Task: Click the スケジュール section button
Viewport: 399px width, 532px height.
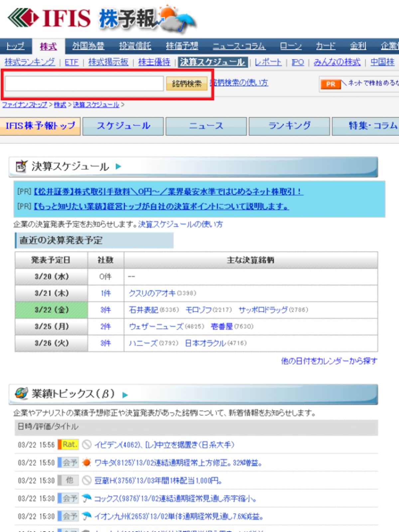Action: [123, 126]
